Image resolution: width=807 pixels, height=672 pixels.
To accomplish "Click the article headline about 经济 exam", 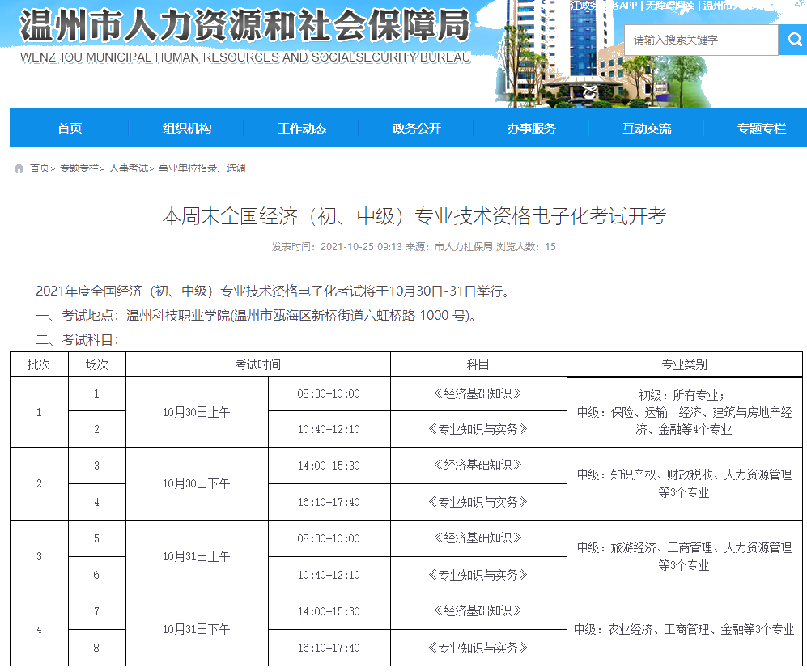I will 414,216.
